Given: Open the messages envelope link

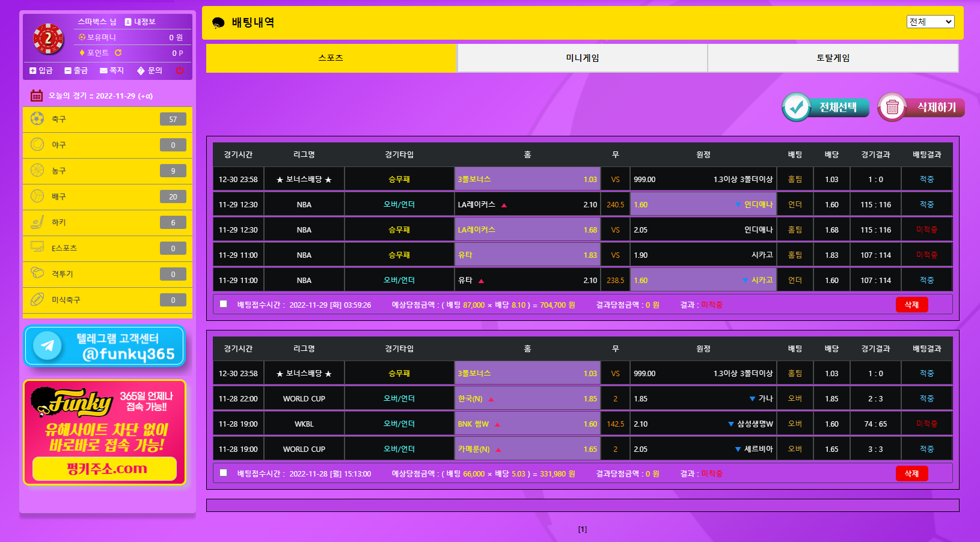Looking at the screenshot, I should 112,70.
